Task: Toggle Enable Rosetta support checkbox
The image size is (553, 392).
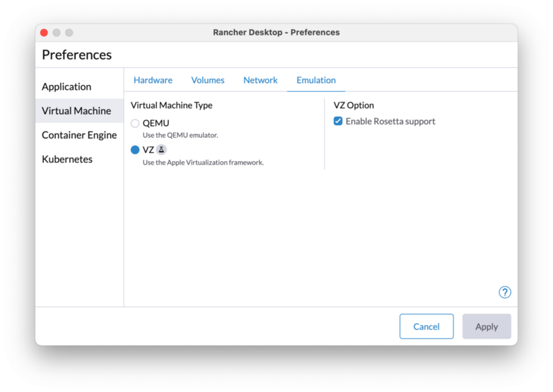Action: coord(338,121)
